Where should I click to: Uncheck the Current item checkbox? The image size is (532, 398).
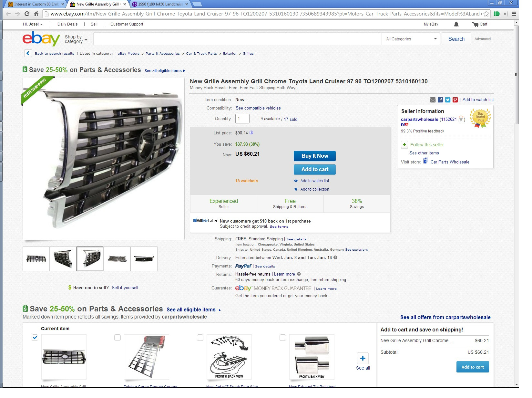[35, 338]
